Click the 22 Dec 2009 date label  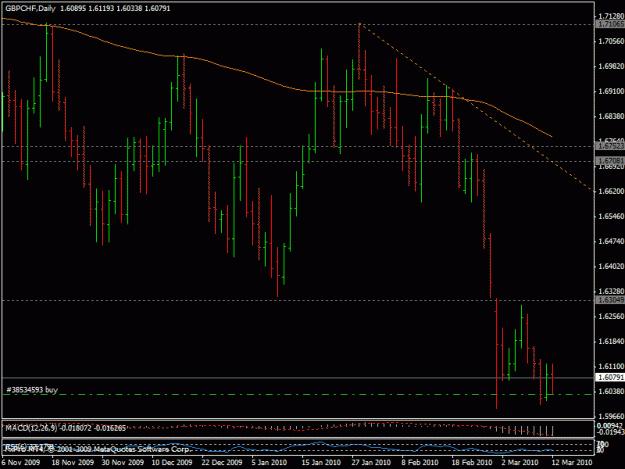click(x=222, y=462)
